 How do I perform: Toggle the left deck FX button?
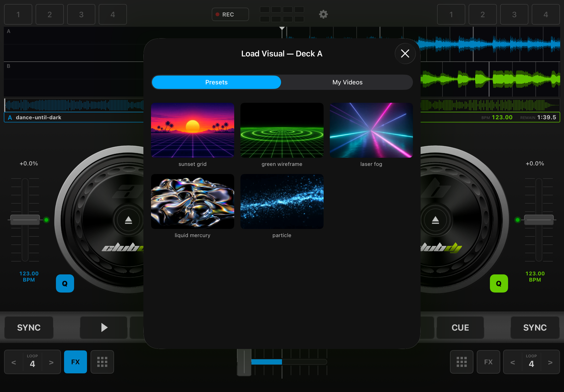(75, 362)
